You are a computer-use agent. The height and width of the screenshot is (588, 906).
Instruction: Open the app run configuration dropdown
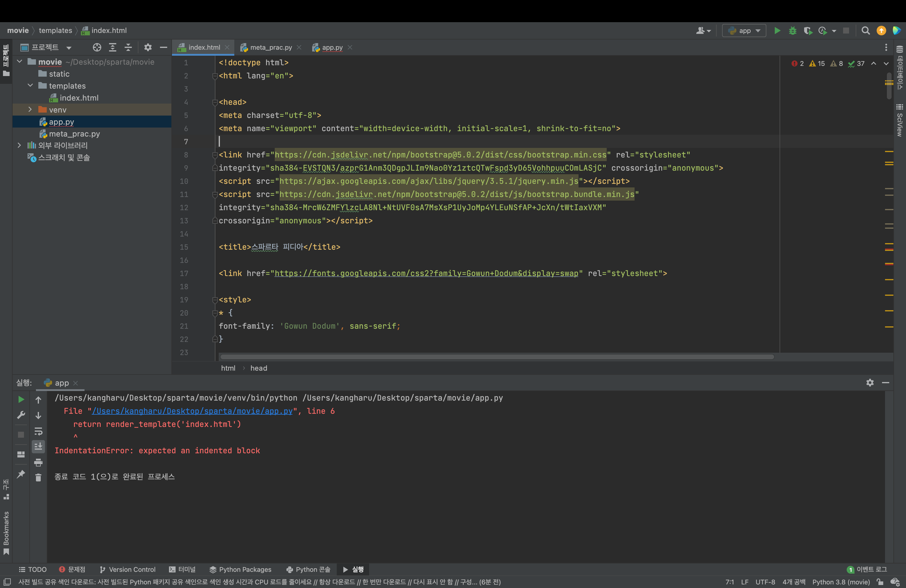click(x=744, y=31)
